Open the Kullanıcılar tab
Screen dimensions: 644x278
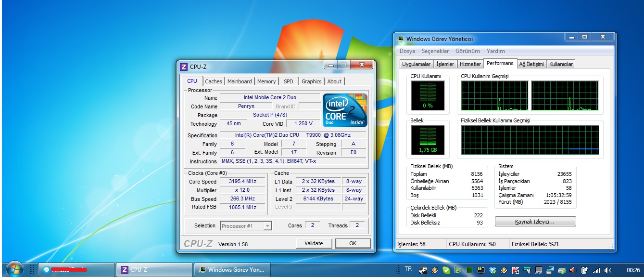click(x=561, y=64)
